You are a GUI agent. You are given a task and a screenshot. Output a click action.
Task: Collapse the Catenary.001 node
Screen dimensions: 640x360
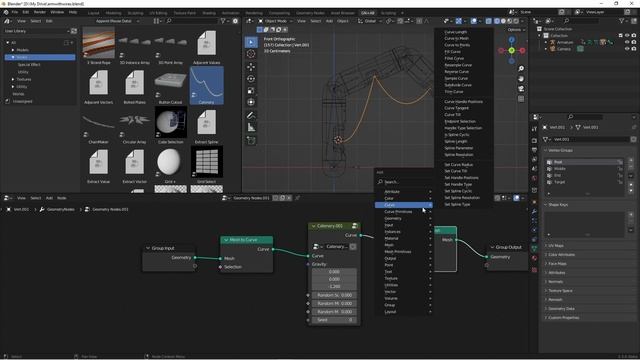point(313,226)
